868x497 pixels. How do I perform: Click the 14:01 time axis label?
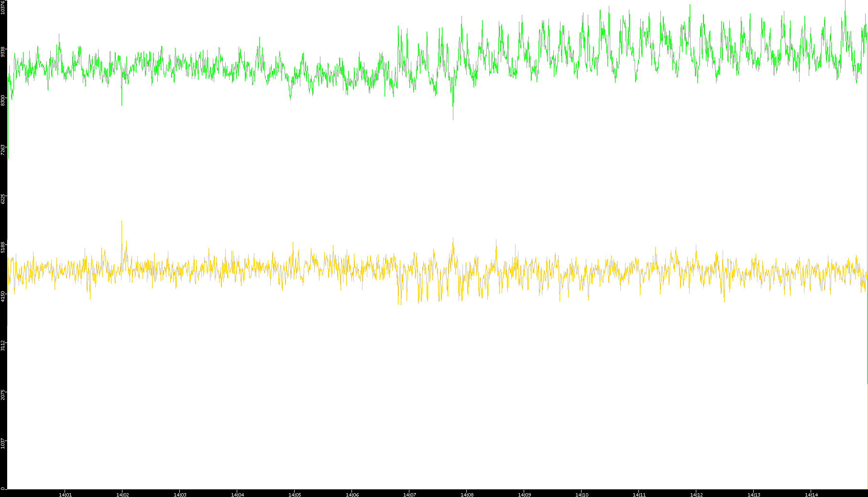65,495
